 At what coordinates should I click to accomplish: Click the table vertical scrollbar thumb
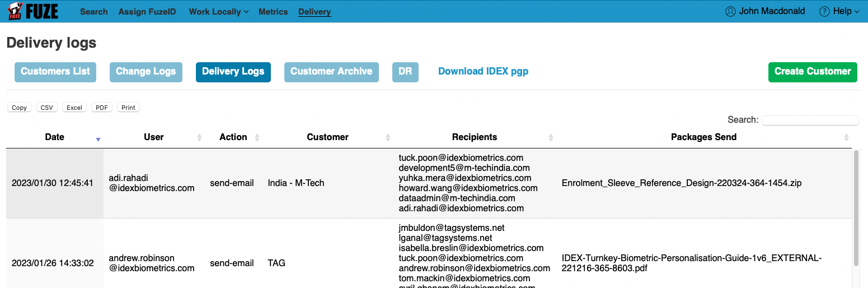click(x=856, y=207)
